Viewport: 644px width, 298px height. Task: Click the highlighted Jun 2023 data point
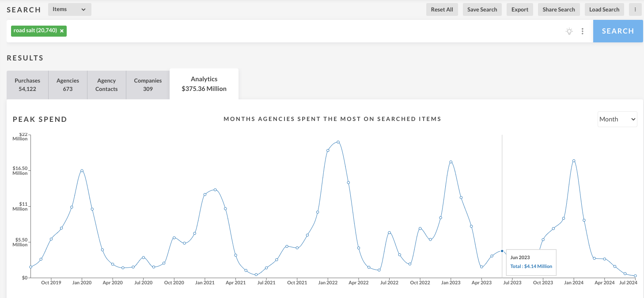(502, 251)
